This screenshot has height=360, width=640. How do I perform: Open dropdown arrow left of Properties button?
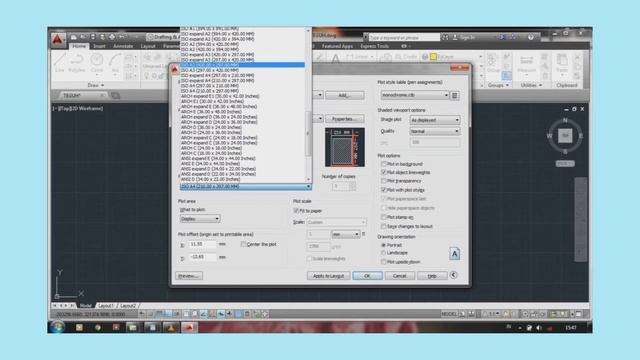point(320,119)
